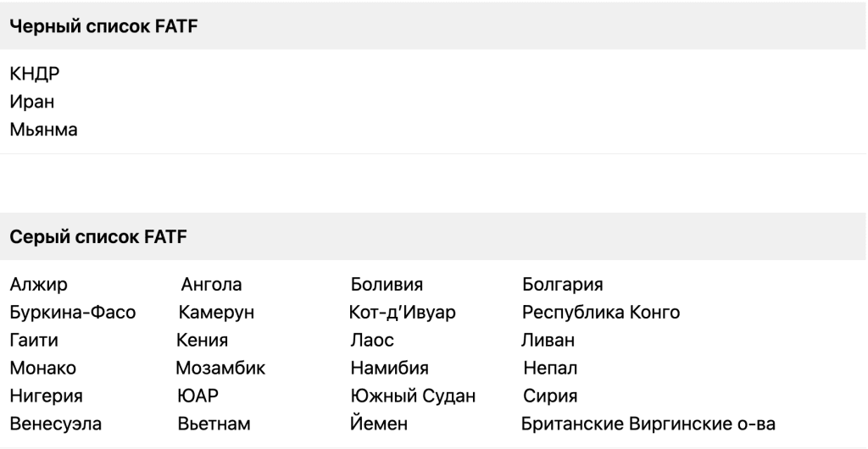Click the «Алжир» entry
This screenshot has width=868, height=449.
39,285
